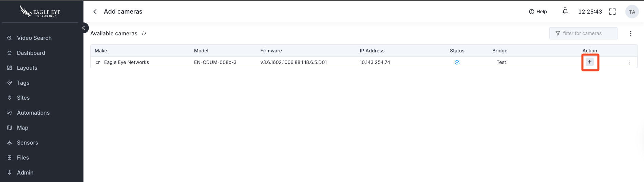
Task: Open Video Search in the sidebar
Action: click(x=34, y=38)
